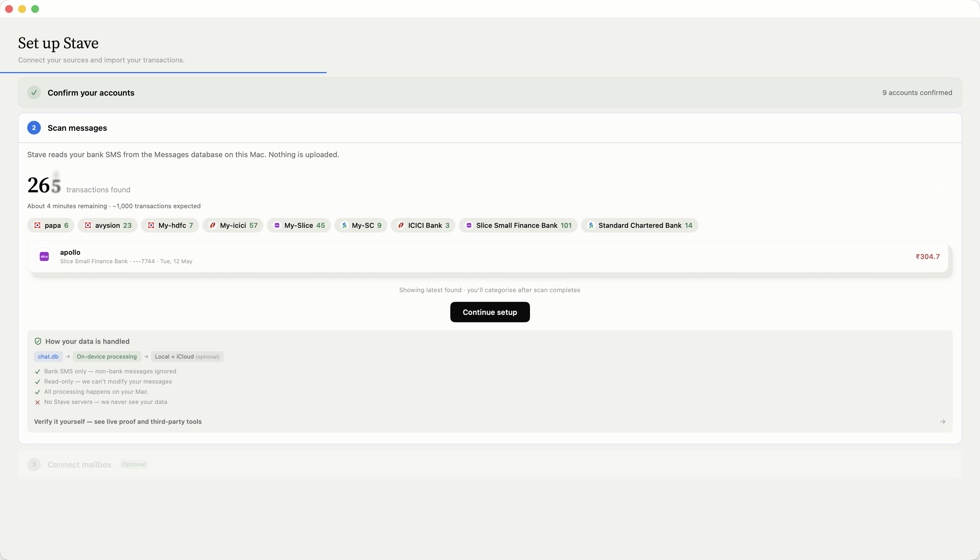Click Showing latest found note

click(x=489, y=290)
